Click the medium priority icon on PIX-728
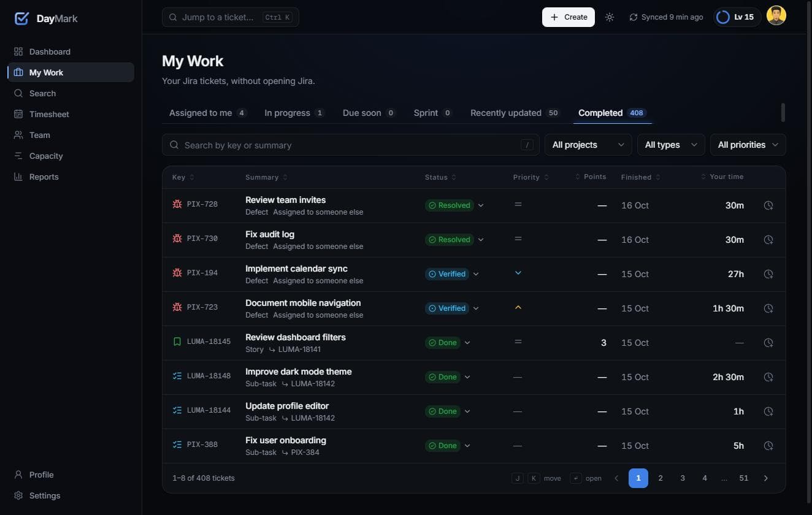 pos(518,204)
